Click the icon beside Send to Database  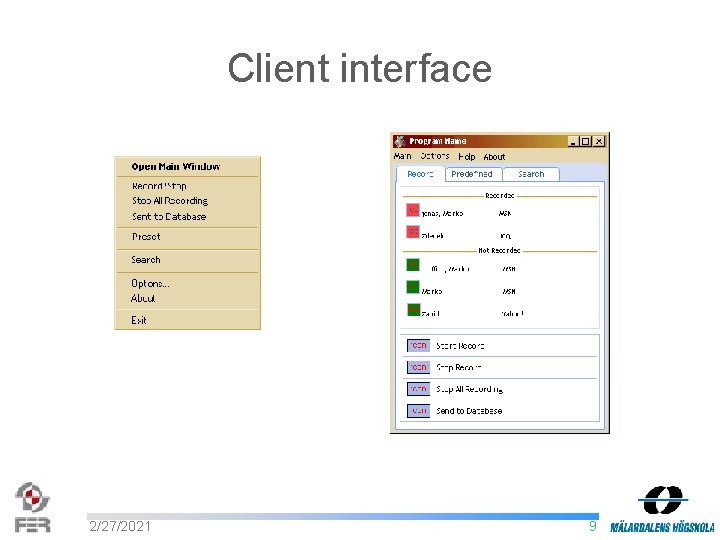coord(418,411)
